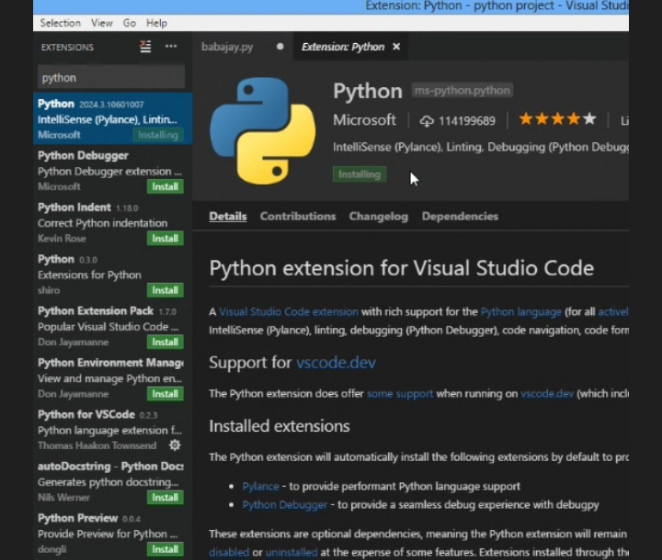Open the vscode.dev heading link
This screenshot has width=662, height=560.
pyautogui.click(x=336, y=363)
